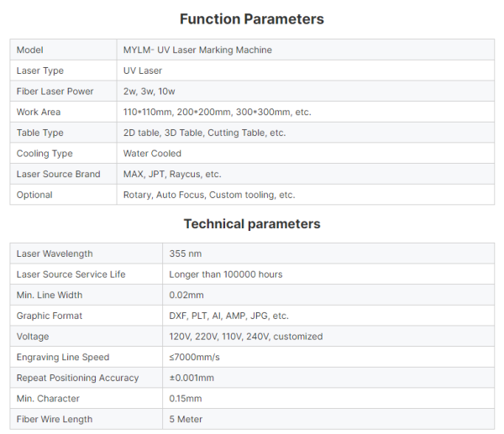
Task: Click the Graphic Format file types value
Action: [x=228, y=316]
